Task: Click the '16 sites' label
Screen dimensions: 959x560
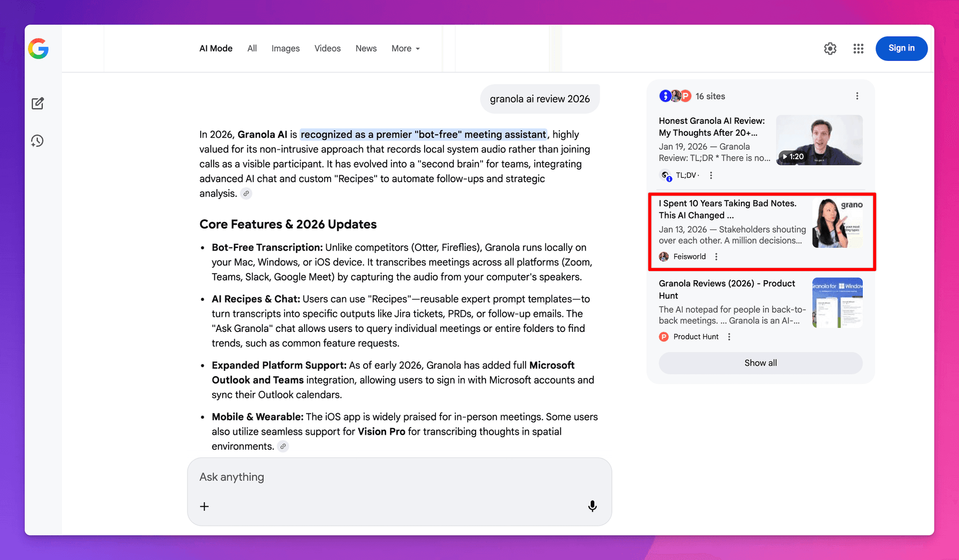Action: click(x=710, y=96)
